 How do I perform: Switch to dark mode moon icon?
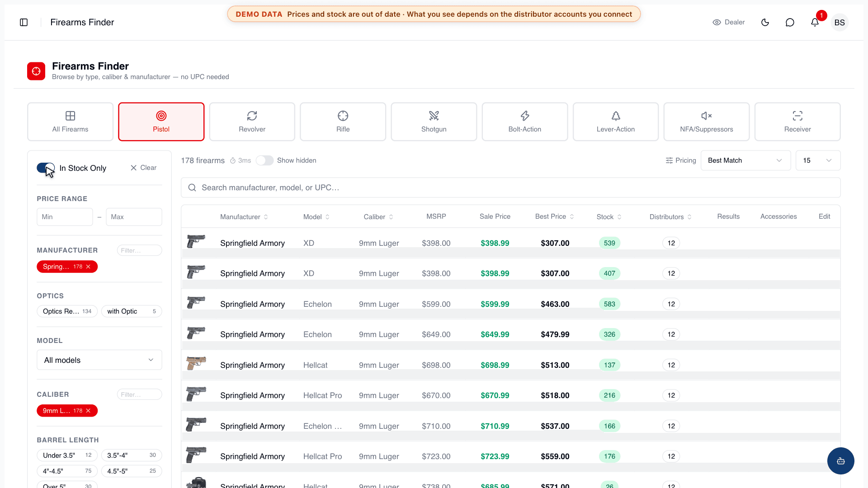[x=765, y=22]
